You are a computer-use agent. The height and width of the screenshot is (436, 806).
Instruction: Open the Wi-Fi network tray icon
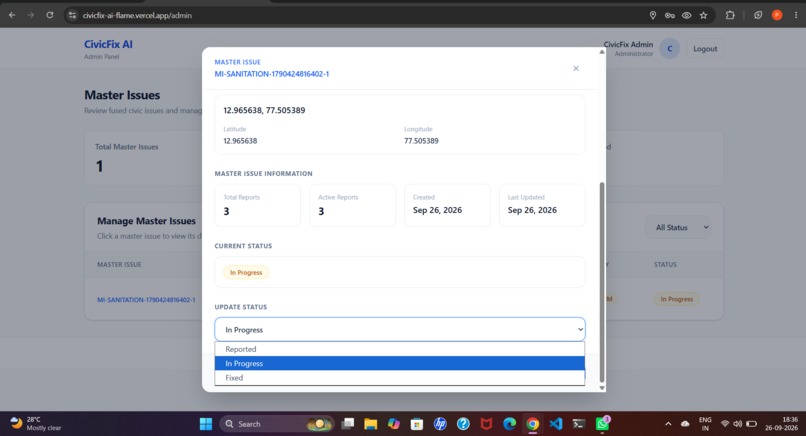point(725,424)
